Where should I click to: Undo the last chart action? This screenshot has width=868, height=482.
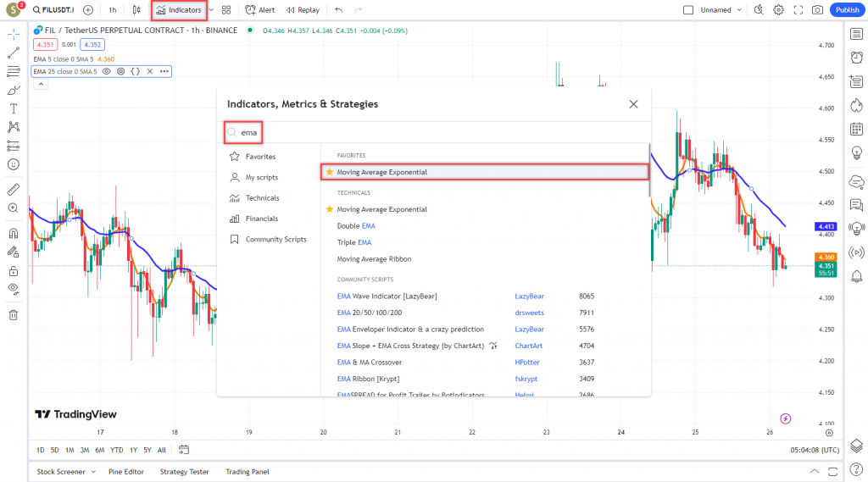pos(339,10)
